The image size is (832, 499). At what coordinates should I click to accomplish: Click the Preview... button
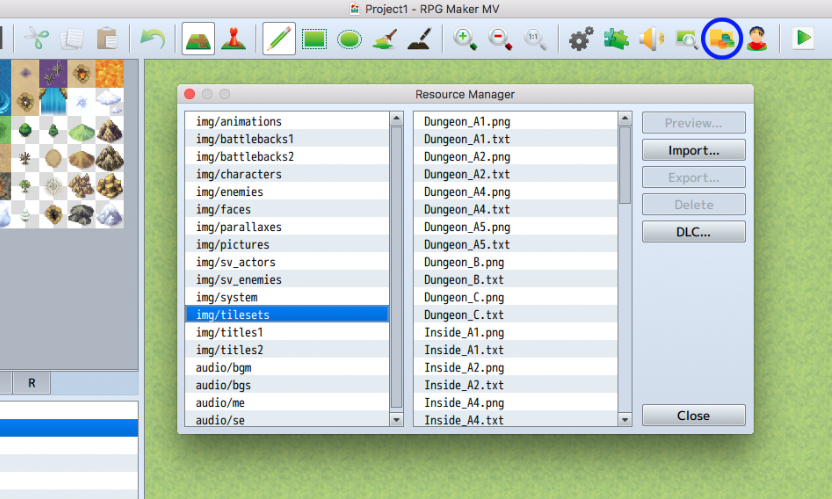click(694, 123)
